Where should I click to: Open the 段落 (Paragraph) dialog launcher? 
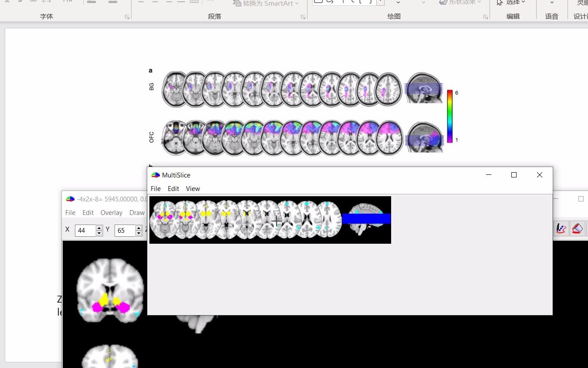(303, 17)
